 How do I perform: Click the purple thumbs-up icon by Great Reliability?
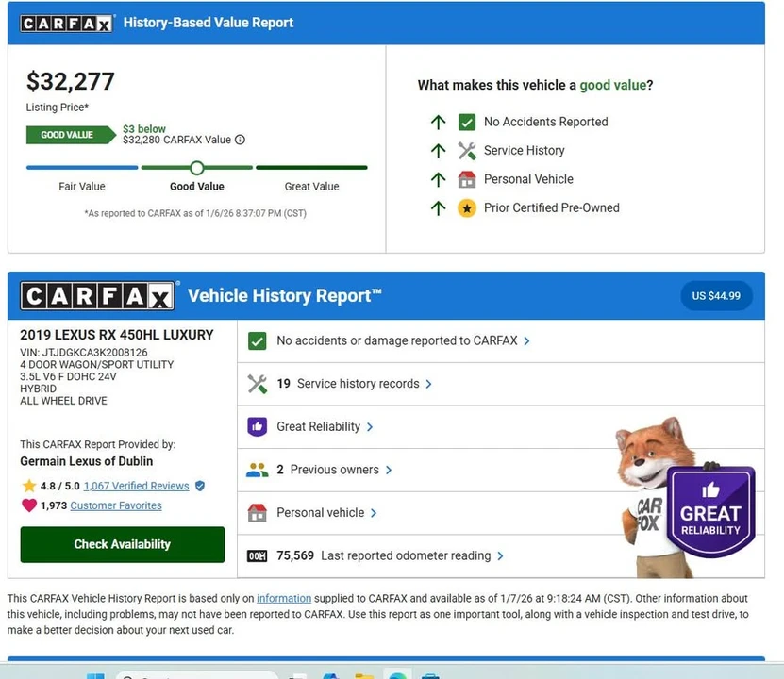tap(257, 427)
